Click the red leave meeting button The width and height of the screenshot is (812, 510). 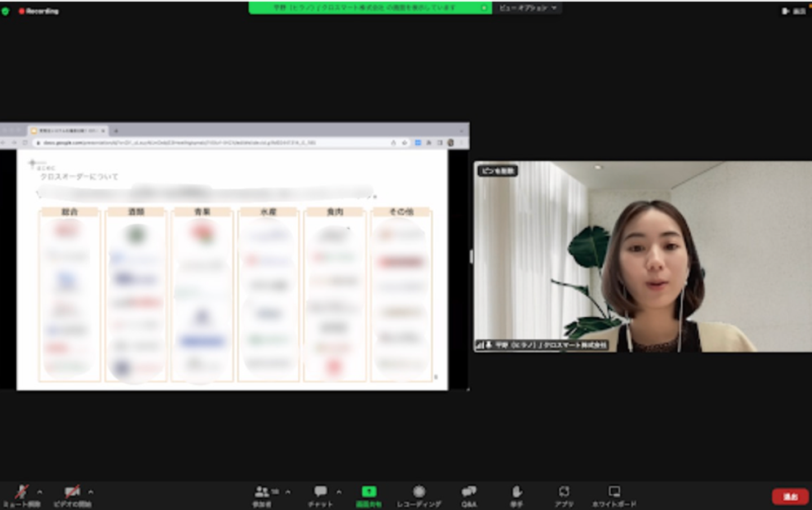[790, 496]
